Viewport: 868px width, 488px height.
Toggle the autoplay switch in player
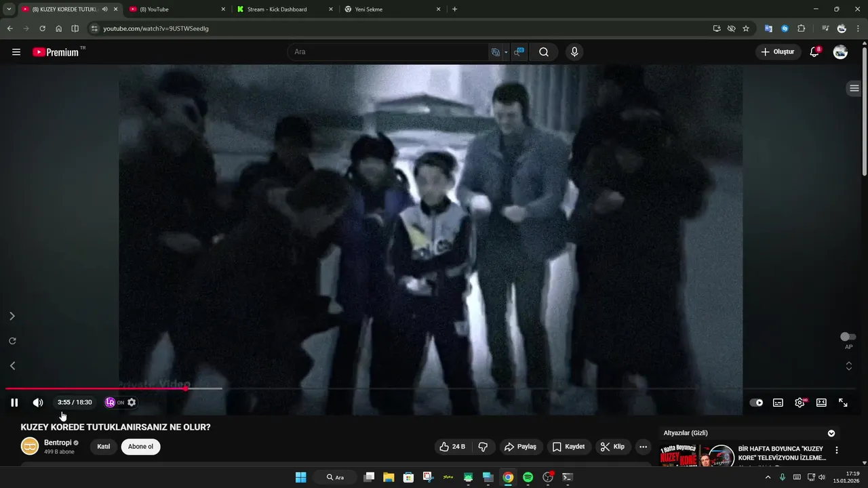tap(756, 403)
